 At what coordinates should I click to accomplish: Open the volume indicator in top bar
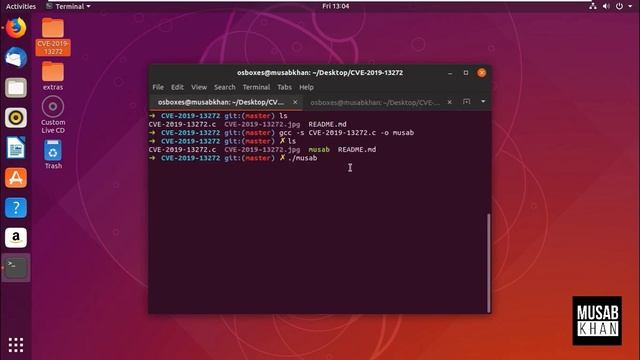606,6
